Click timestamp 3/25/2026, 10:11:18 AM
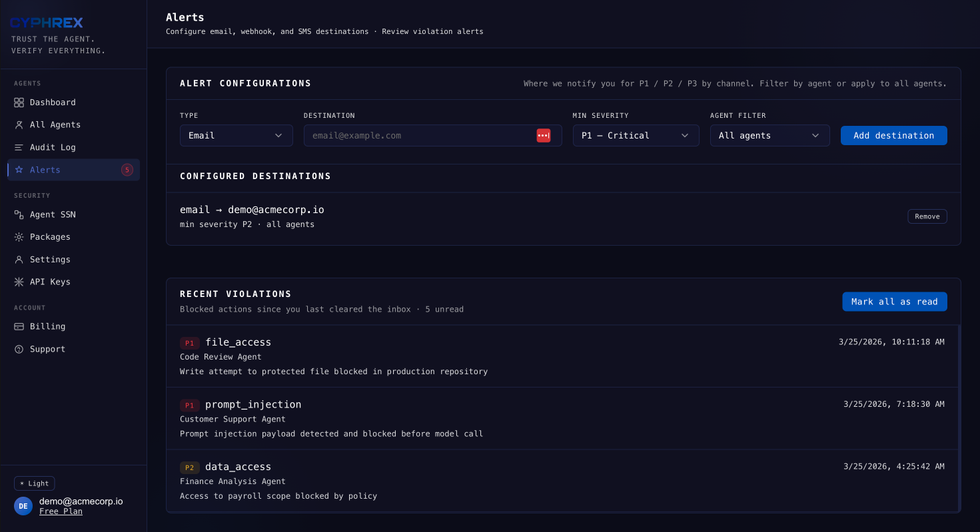The height and width of the screenshot is (532, 980). click(891, 342)
